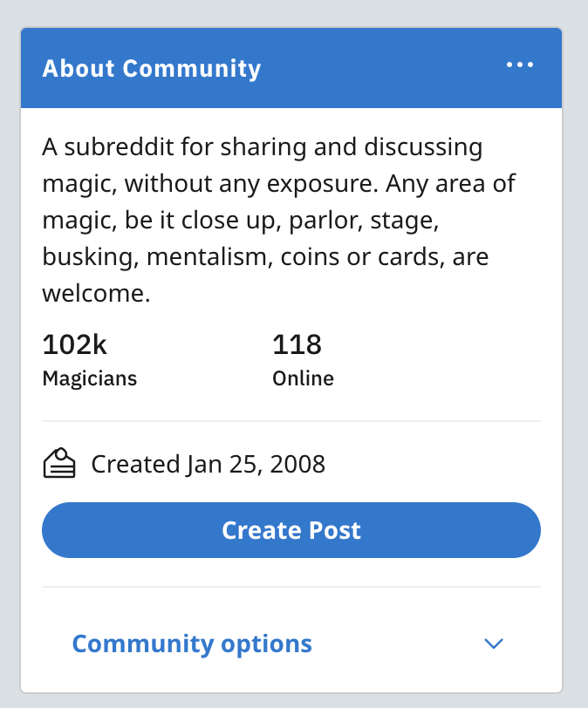Click the subreddit description paragraph

(279, 219)
